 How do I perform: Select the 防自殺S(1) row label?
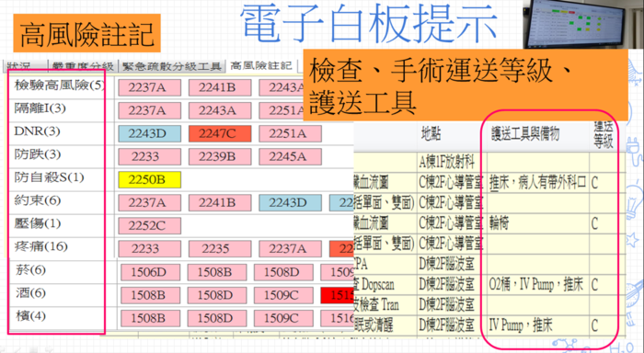tap(49, 177)
